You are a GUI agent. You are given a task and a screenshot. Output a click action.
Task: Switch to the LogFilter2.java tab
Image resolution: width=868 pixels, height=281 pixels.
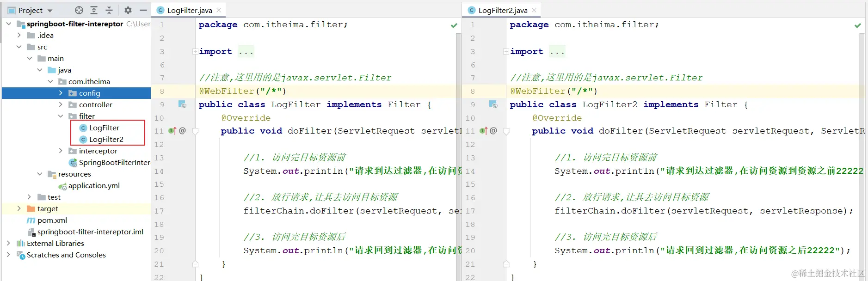[x=503, y=10]
